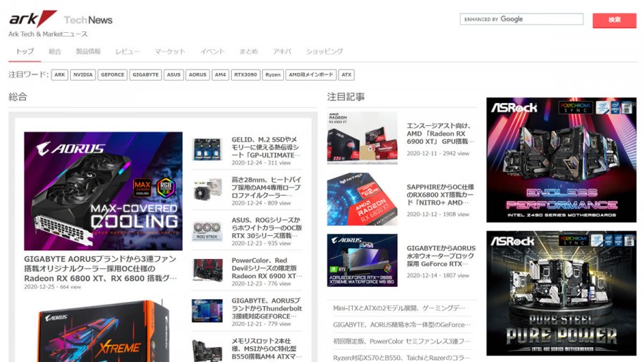Open the GIGABYTE、AORUSブランドからThunderbolt article link
644x362 pixels.
267,308
